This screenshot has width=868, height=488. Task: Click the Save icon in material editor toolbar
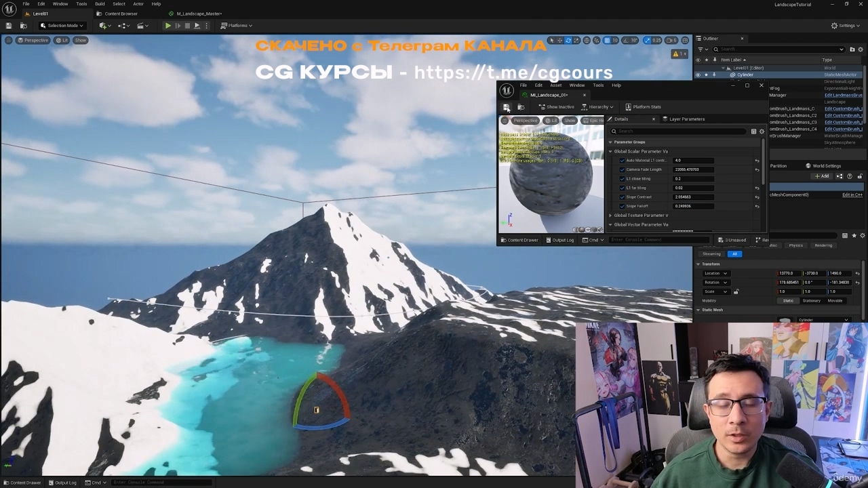pyautogui.click(x=507, y=107)
